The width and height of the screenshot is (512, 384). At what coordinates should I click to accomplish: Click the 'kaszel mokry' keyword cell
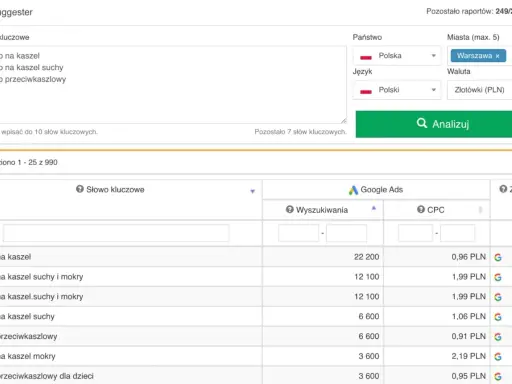coord(131,356)
